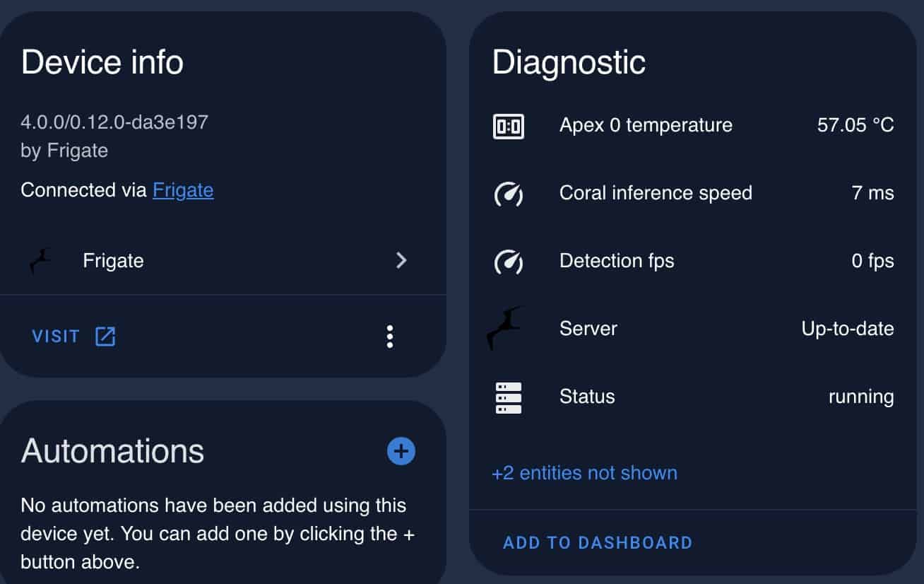Screen dimensions: 924x584
Task: Select the Detection fps entity row
Action: tap(693, 262)
